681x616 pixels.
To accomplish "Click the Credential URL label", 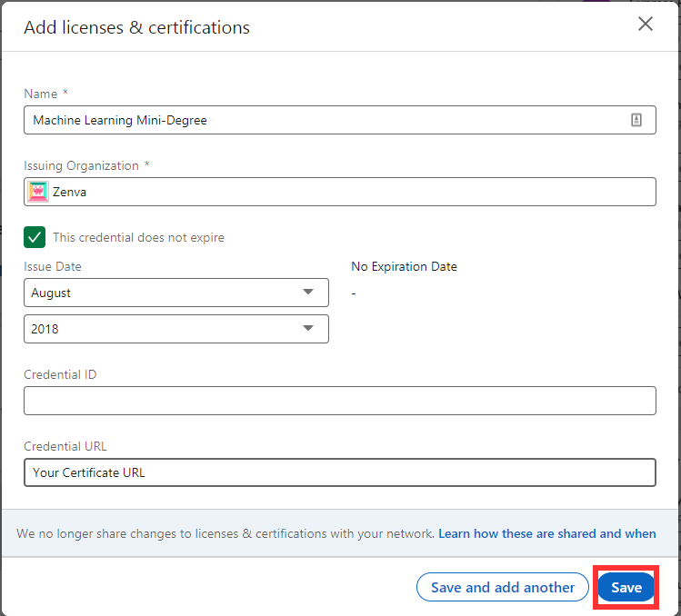I will (65, 446).
